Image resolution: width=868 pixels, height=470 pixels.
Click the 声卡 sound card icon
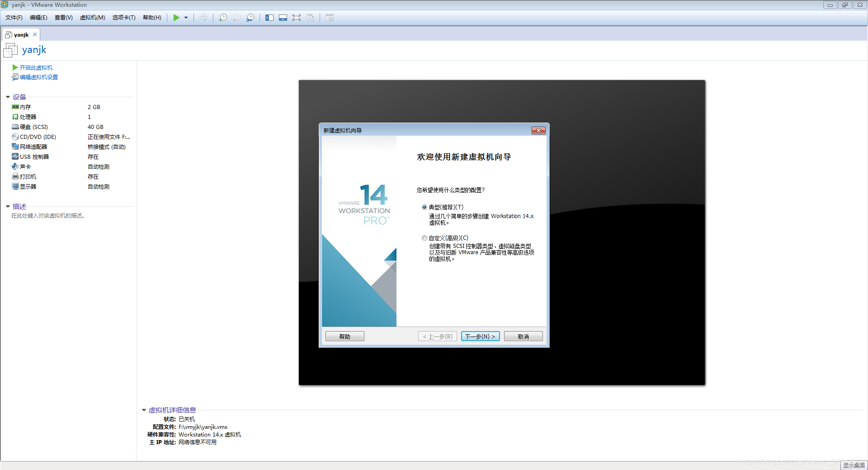15,167
